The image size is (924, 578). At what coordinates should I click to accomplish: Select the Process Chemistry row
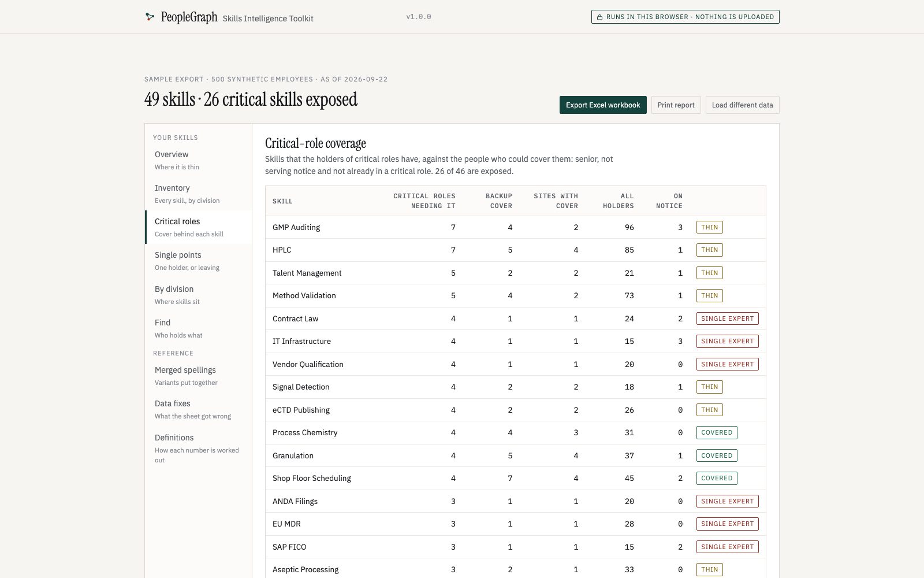[516, 432]
